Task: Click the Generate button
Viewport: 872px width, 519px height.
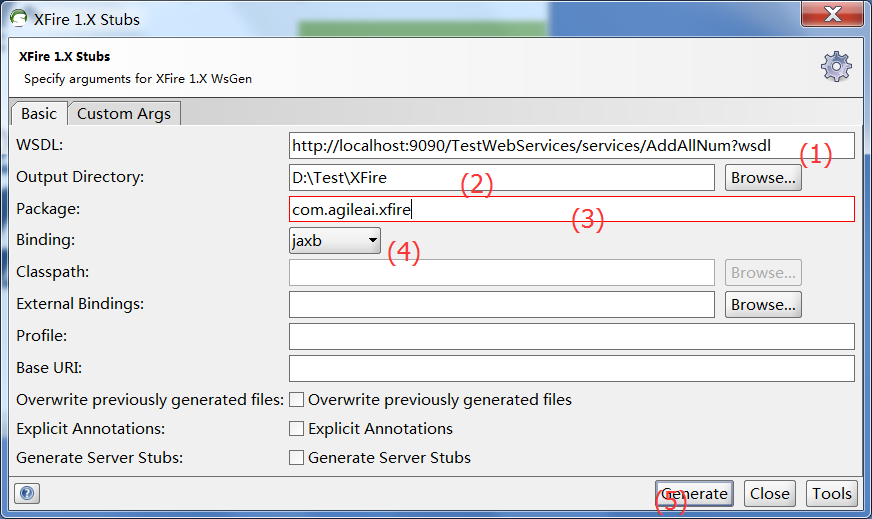Action: click(x=694, y=493)
